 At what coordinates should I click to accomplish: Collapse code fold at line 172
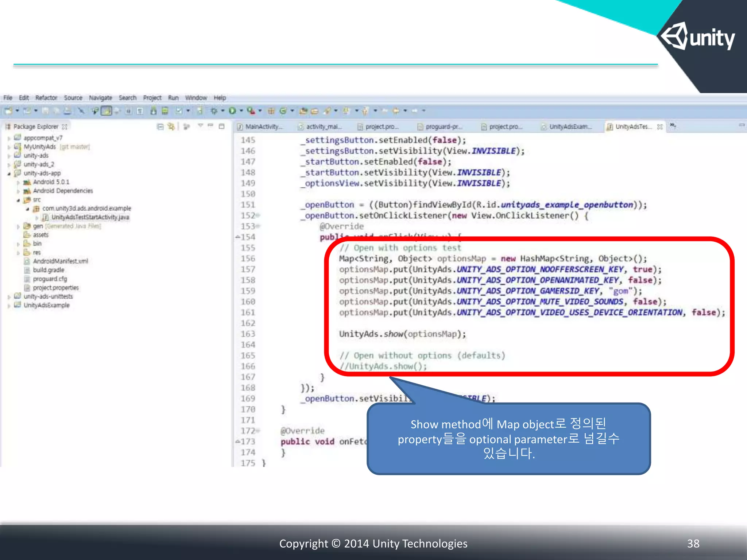pos(258,431)
